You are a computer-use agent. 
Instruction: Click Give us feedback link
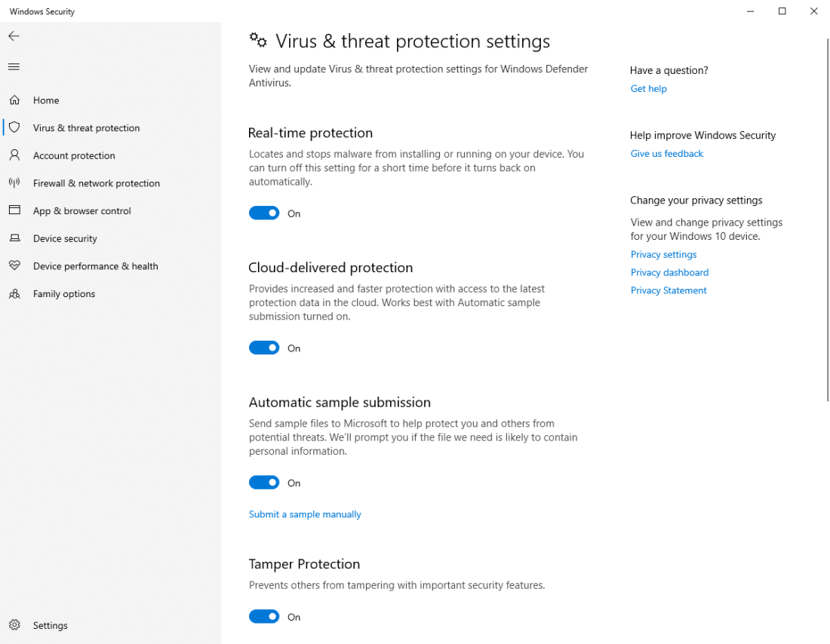coord(666,154)
